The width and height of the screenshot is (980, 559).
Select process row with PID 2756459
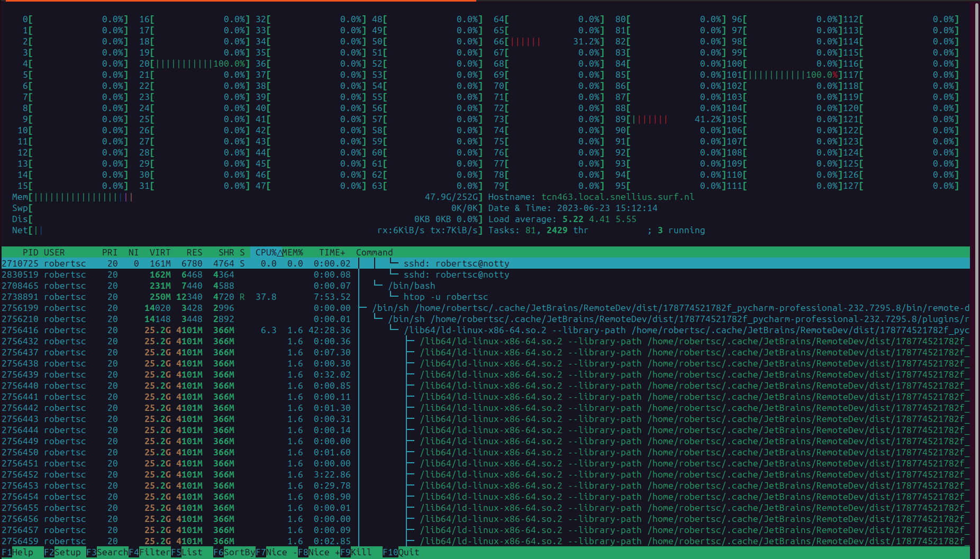[486, 541]
